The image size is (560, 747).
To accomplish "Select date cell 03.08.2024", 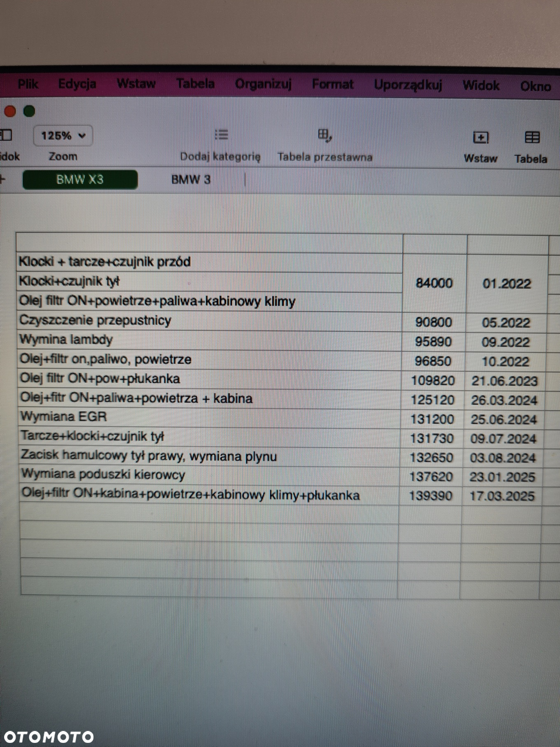I will [x=503, y=458].
